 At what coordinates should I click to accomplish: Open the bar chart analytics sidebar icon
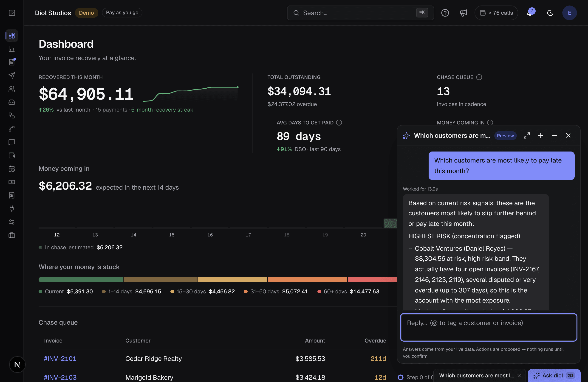12,49
